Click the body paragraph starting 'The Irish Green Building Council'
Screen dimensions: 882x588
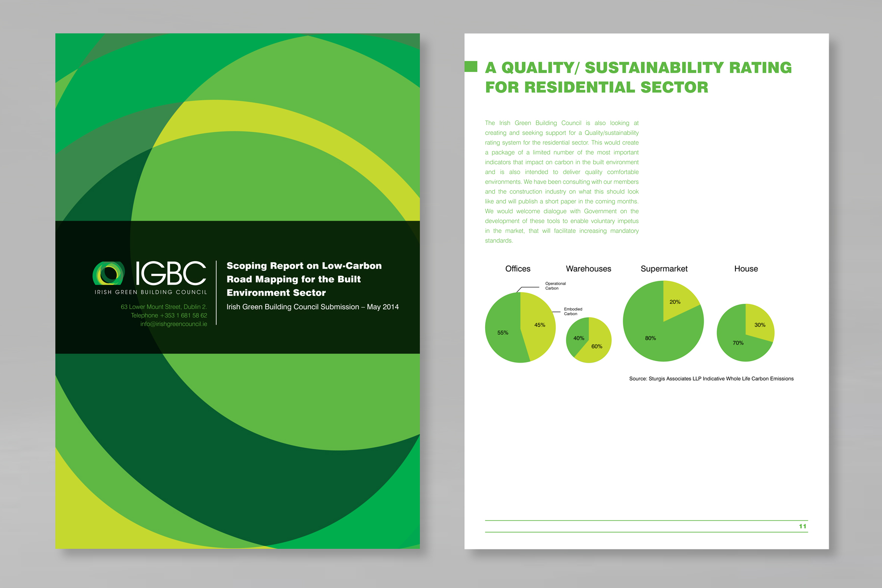point(562,182)
